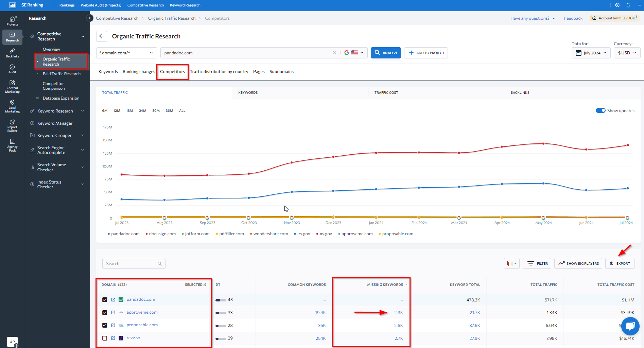Image resolution: width=644 pixels, height=348 pixels.
Task: Switch to the Subdomains tab
Action: pyautogui.click(x=281, y=71)
